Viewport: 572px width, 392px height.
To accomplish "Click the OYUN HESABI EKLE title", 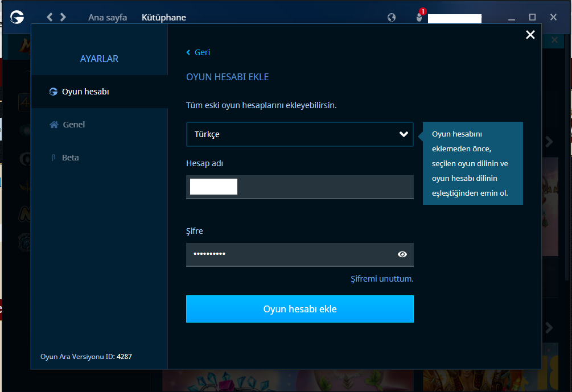I will (227, 77).
